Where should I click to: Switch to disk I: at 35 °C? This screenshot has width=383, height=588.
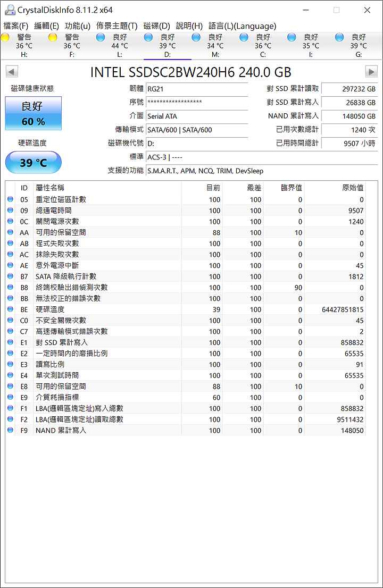(x=311, y=46)
